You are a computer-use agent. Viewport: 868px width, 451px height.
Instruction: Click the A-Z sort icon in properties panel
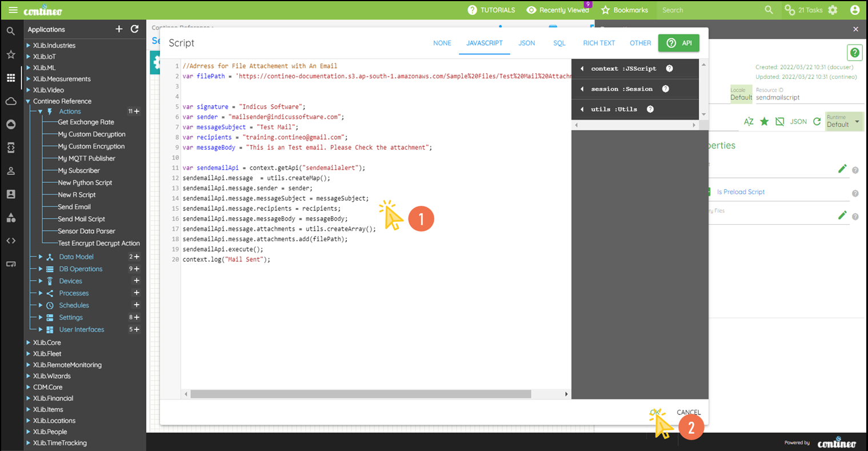[749, 122]
